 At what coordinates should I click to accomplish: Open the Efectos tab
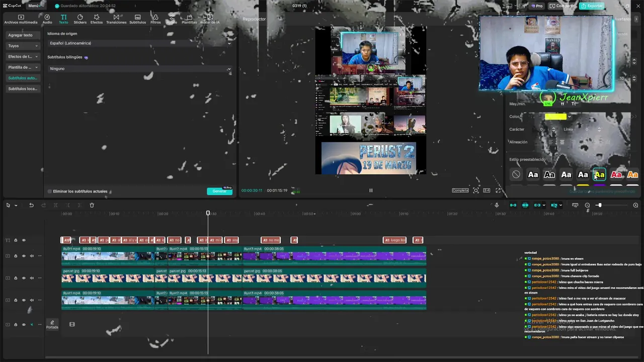[97, 20]
